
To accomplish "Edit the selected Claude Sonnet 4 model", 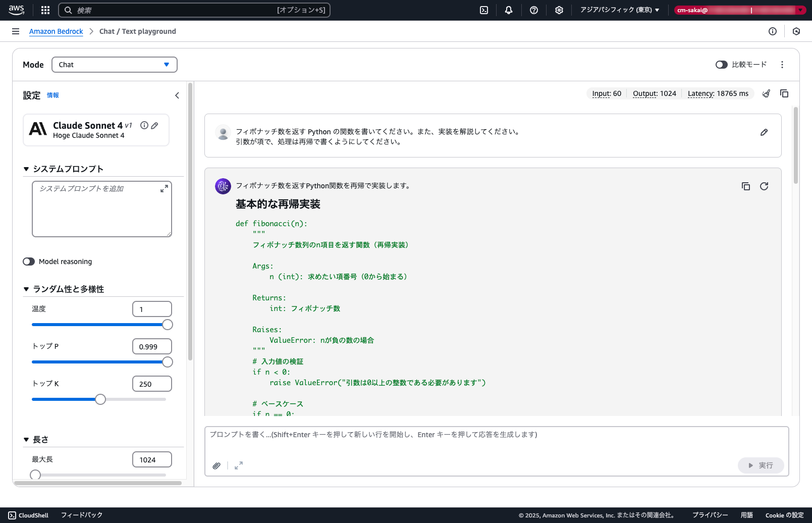I will click(x=154, y=125).
